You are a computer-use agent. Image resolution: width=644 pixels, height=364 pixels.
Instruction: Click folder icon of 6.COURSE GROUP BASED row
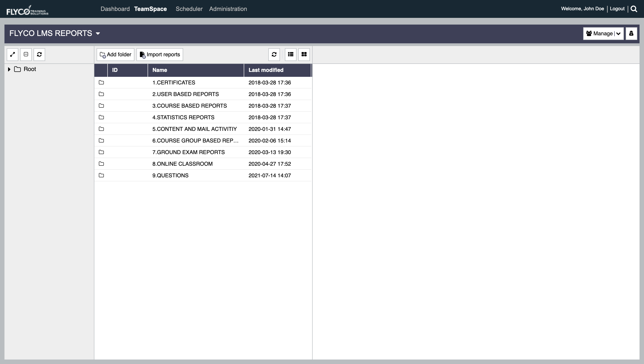coord(101,140)
